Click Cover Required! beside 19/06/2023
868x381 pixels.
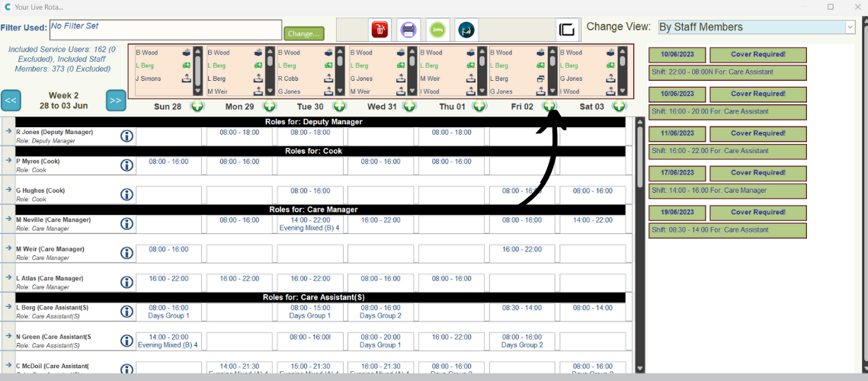tap(757, 213)
